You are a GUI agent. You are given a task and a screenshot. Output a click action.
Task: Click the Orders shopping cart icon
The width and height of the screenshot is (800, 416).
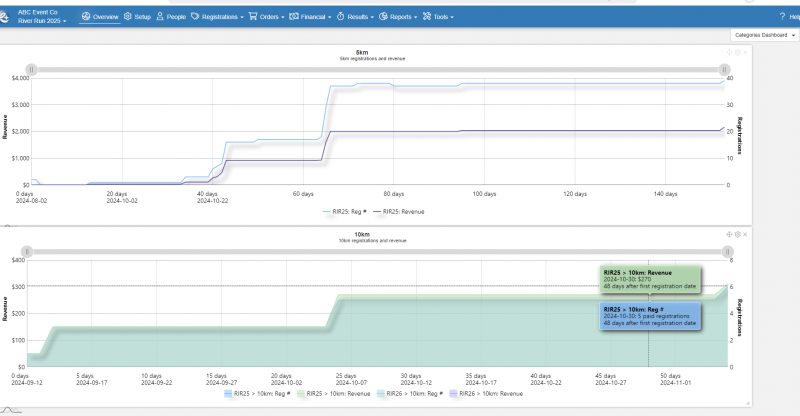tap(253, 17)
